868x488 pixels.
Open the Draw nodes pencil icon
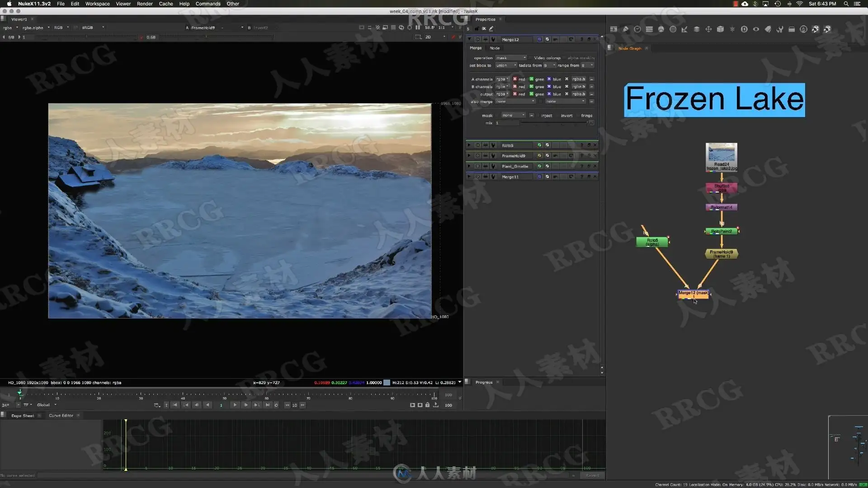click(x=626, y=29)
